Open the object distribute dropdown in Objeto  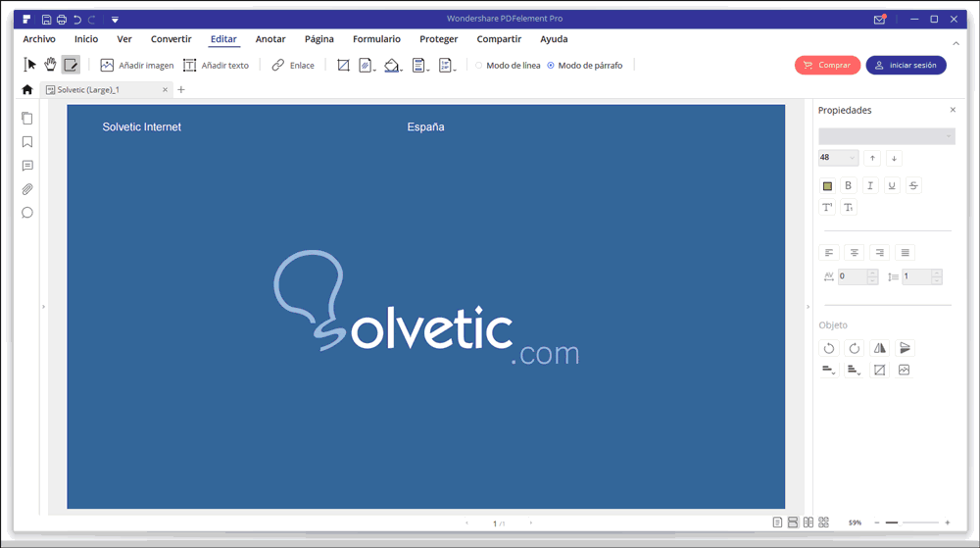(854, 370)
